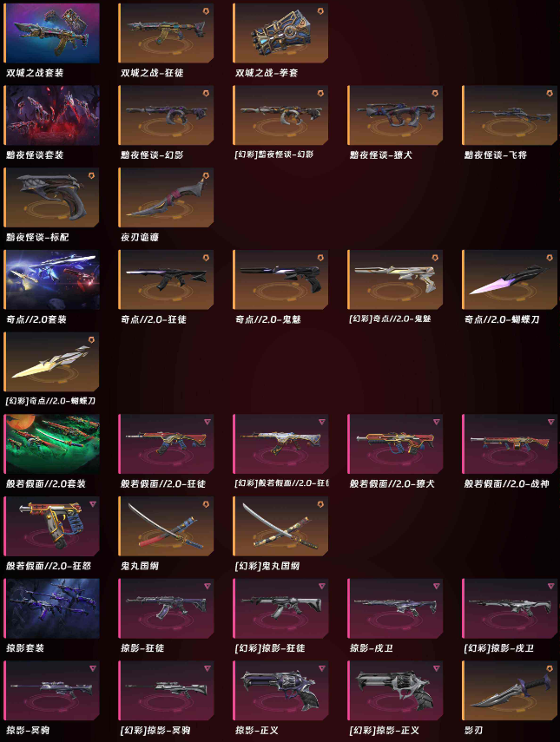Select the purple 奇点//2.0-蝴蝶刀 knife

click(x=510, y=279)
